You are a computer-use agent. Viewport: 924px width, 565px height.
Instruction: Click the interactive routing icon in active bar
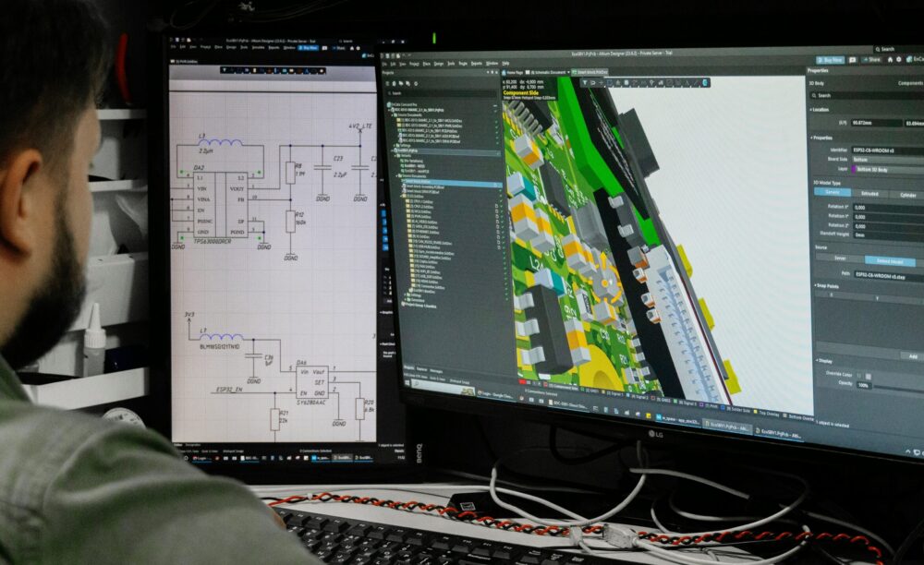click(x=635, y=83)
